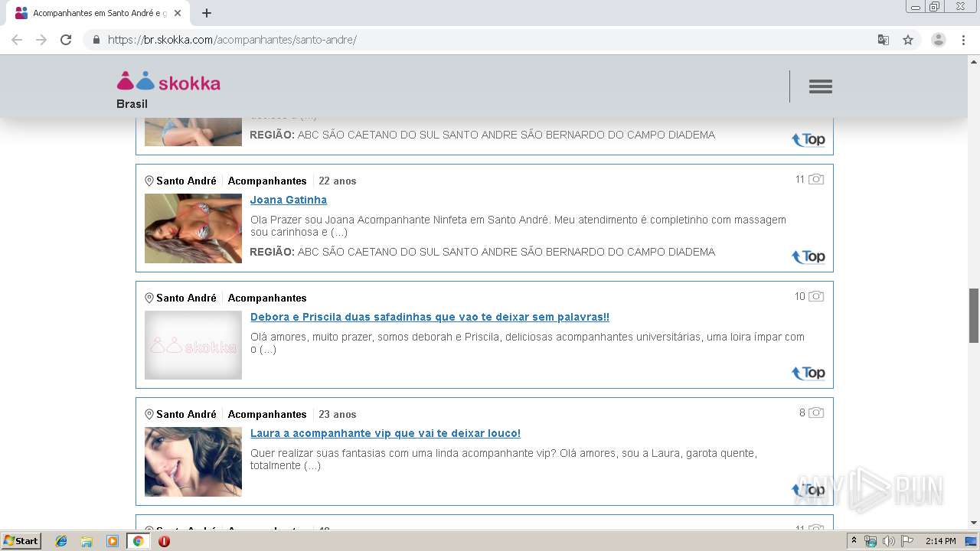Open the Joana Gatinha link
This screenshot has width=980, height=551.
tap(289, 200)
